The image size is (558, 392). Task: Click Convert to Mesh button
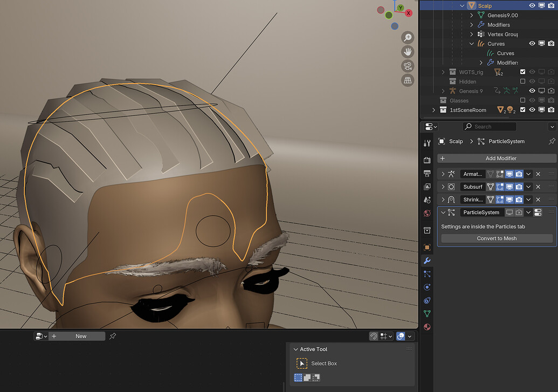(x=497, y=238)
